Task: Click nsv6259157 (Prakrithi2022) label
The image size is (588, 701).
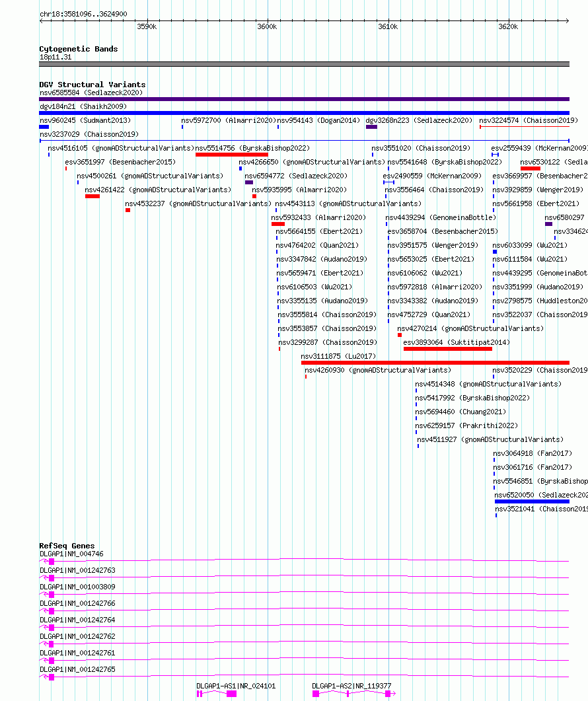Action: 466,425
